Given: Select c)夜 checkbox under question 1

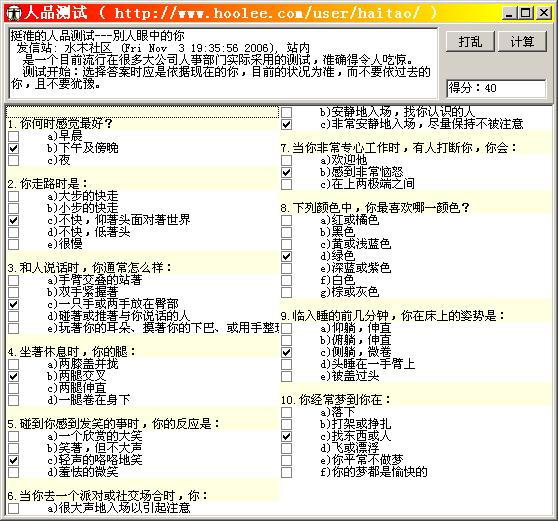Looking at the screenshot, I should [x=14, y=160].
